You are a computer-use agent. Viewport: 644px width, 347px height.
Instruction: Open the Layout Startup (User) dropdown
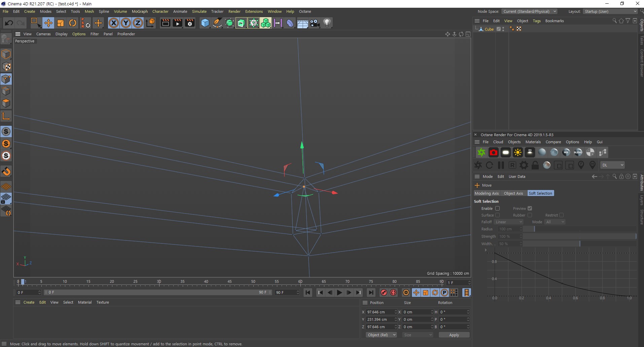(x=610, y=11)
